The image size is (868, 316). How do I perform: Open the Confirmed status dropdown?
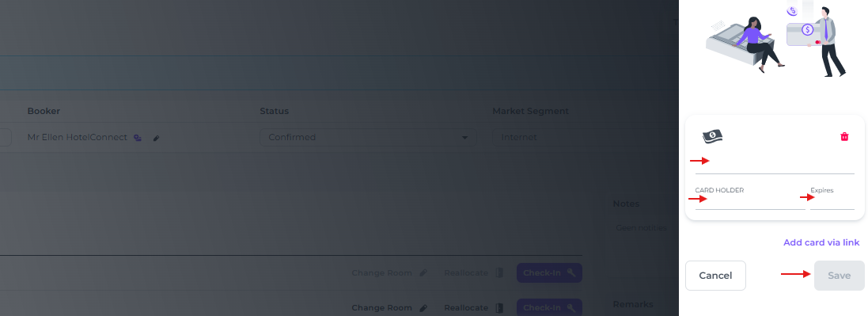tap(368, 138)
